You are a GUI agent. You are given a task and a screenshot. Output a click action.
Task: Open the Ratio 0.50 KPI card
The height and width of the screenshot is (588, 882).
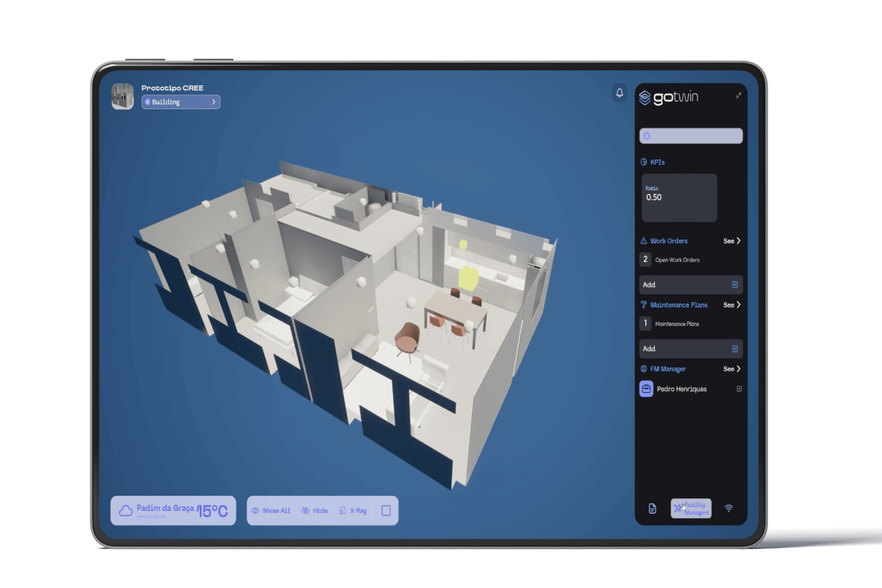point(679,198)
